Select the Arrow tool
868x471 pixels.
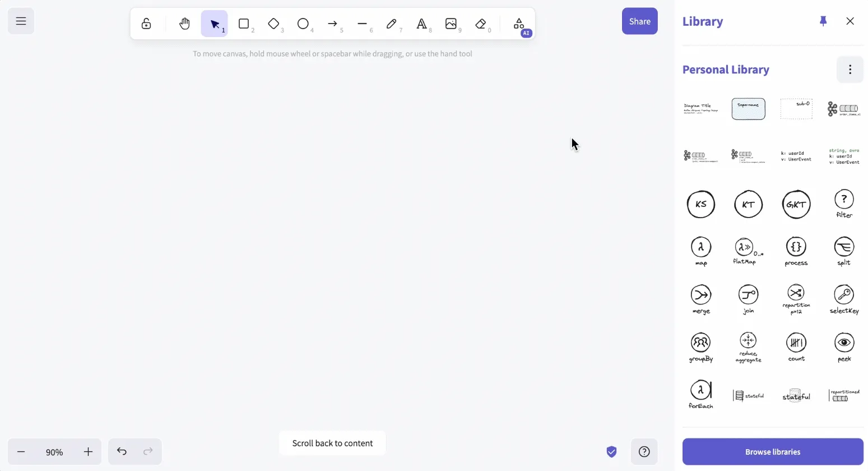[333, 24]
